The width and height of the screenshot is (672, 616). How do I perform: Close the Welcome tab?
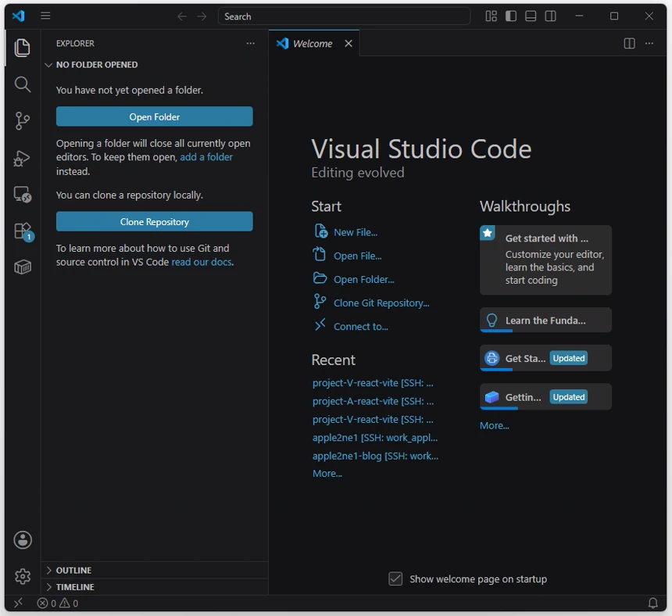[349, 43]
